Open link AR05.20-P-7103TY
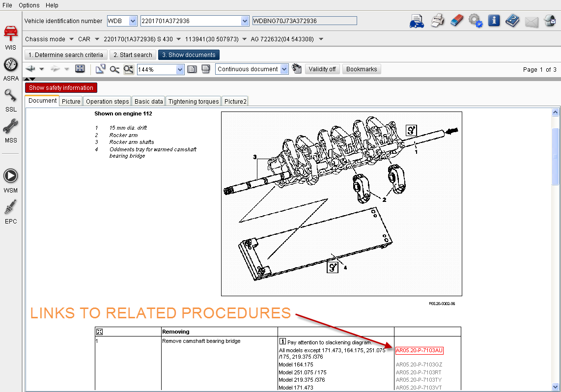561x392 pixels. tap(419, 380)
